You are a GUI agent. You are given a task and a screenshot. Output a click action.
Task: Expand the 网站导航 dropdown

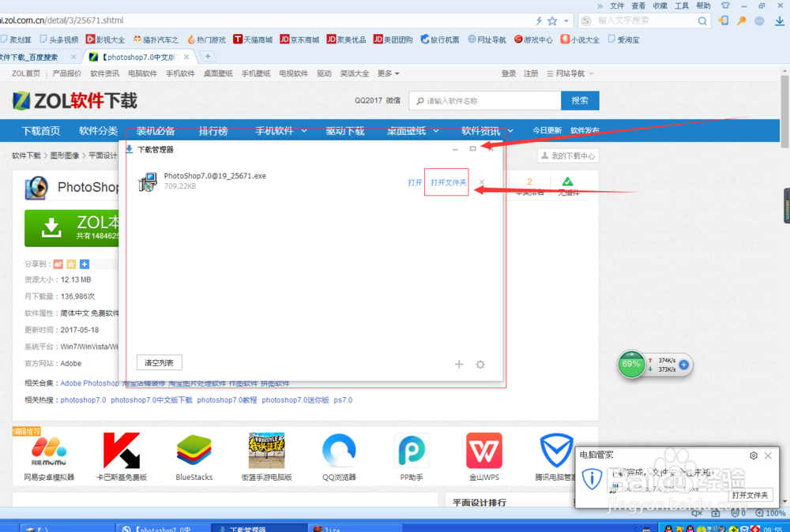tap(570, 73)
